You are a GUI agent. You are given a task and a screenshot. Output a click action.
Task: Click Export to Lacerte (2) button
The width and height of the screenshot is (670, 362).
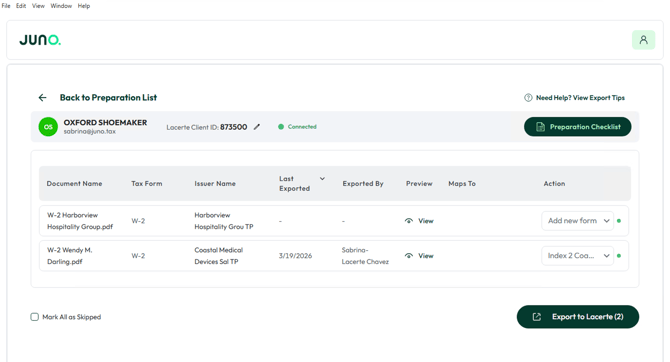578,317
